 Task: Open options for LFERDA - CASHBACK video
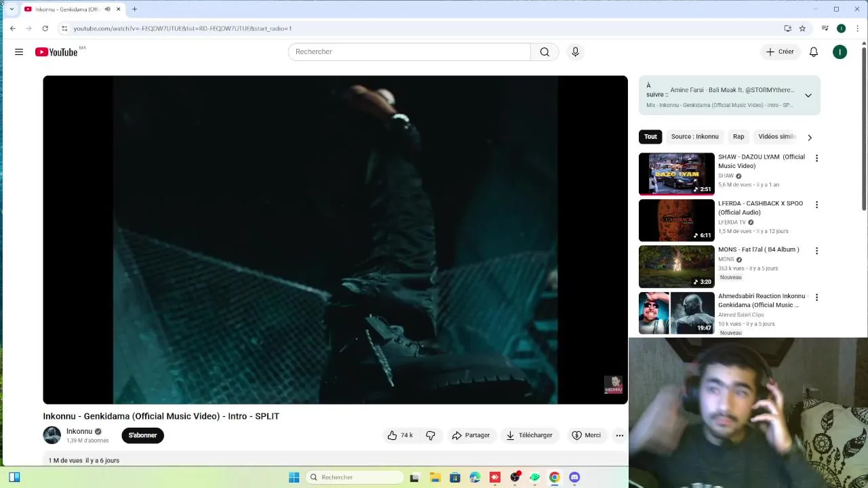pos(816,205)
